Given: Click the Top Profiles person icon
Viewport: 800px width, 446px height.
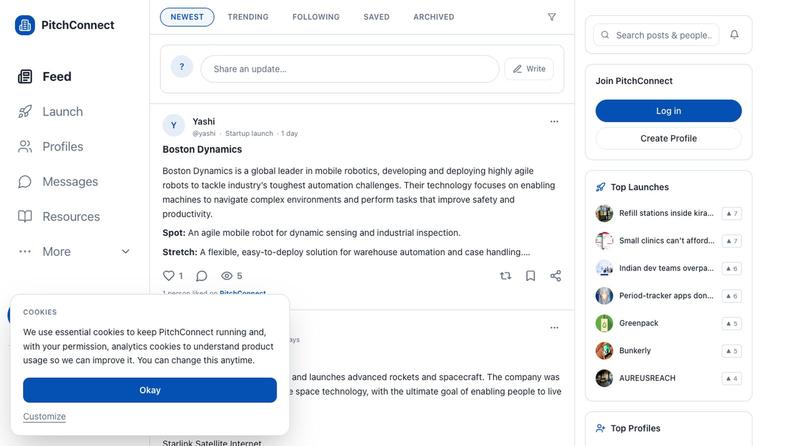Looking at the screenshot, I should point(601,429).
